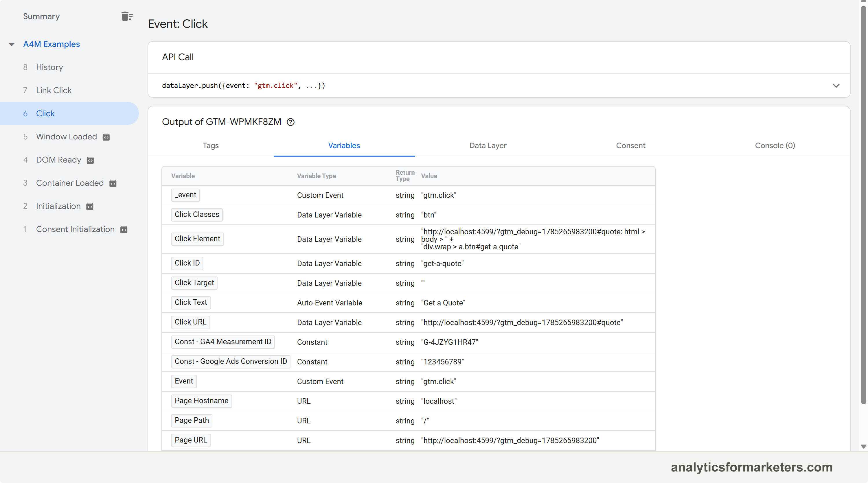Open the Data Layer tab
Image resolution: width=868 pixels, height=483 pixels.
coord(488,145)
